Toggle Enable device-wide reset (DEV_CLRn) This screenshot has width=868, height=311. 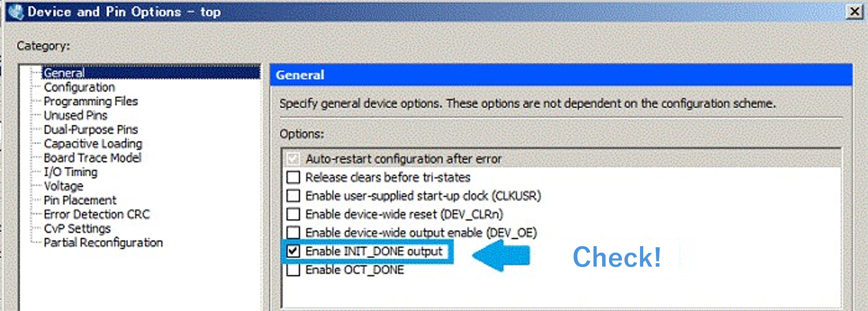[293, 214]
